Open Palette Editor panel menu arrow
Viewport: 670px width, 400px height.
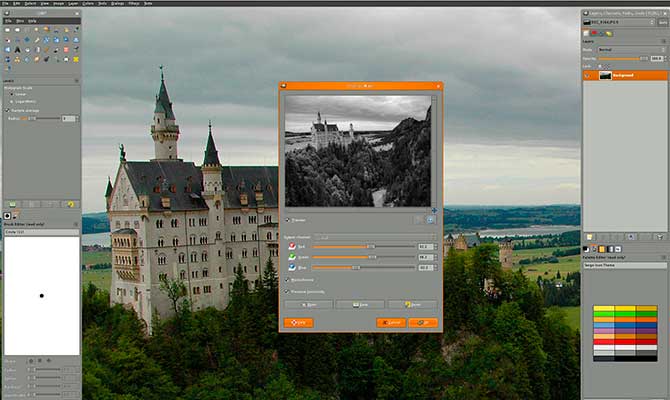[664, 257]
